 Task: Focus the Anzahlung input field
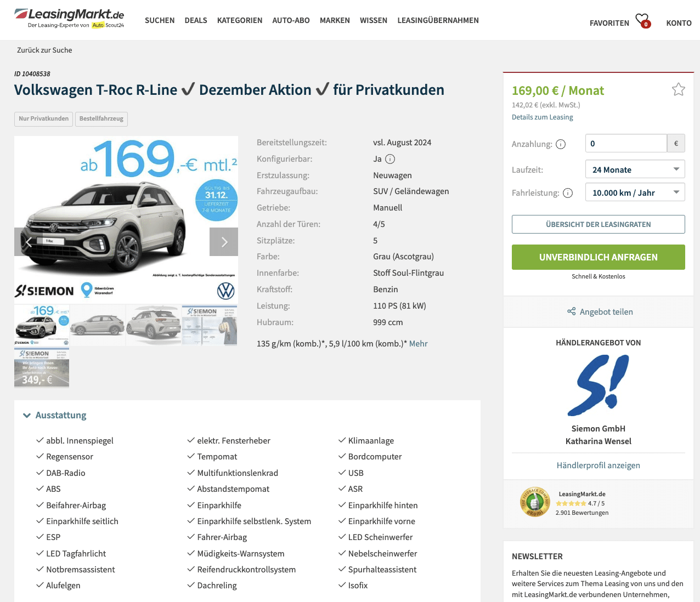[x=626, y=143]
